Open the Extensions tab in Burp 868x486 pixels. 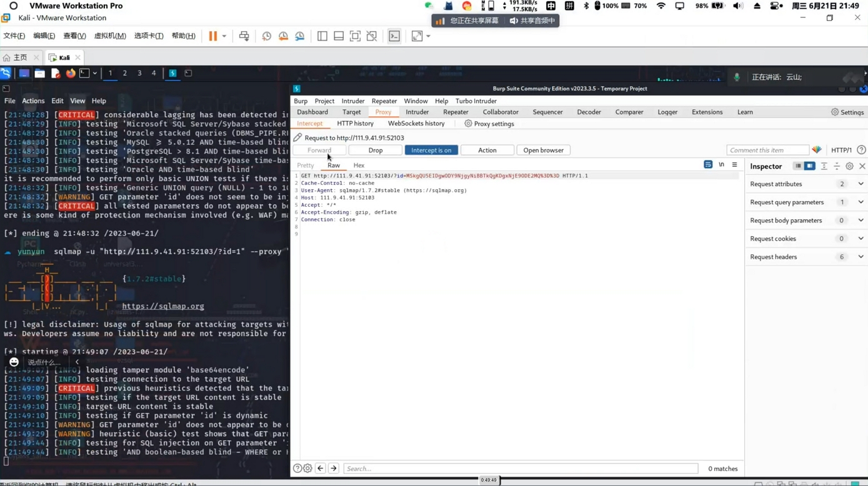tap(707, 112)
